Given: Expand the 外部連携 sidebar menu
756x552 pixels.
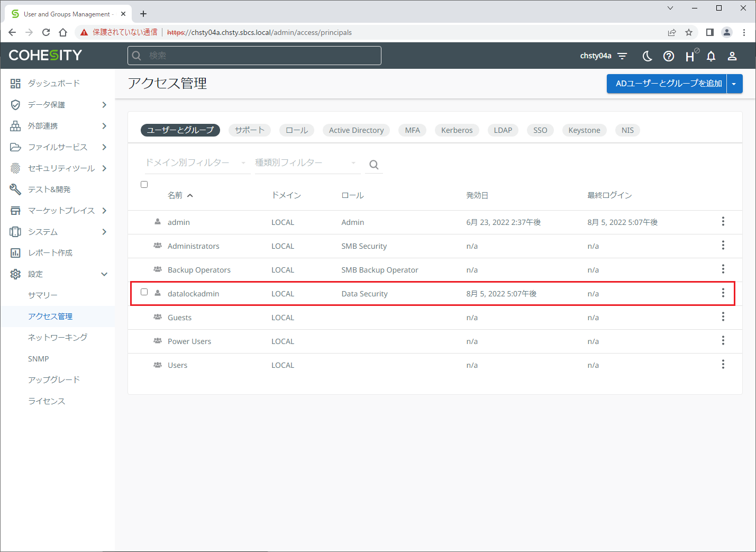Looking at the screenshot, I should (104, 126).
